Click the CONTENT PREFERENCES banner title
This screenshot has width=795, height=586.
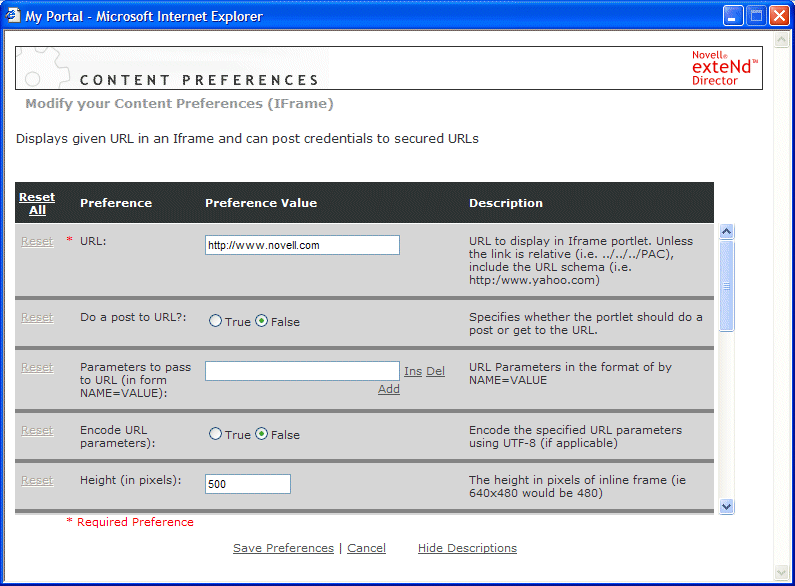pos(199,80)
